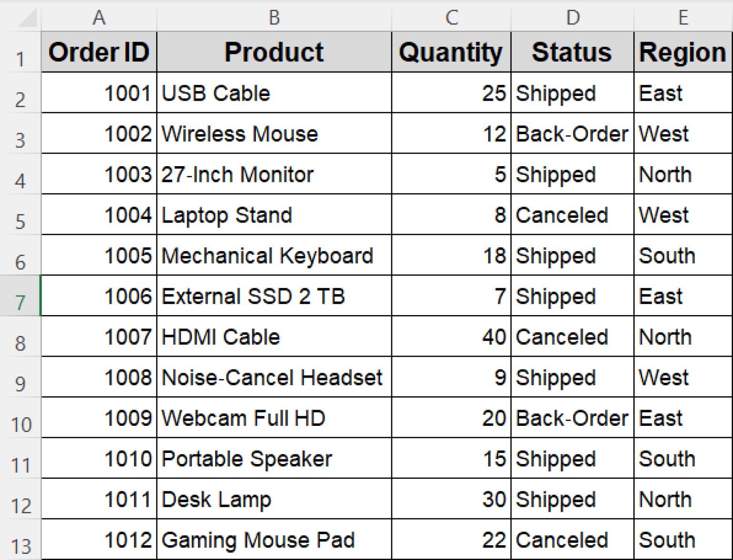Select column B header
733x560 pixels.
tap(274, 18)
